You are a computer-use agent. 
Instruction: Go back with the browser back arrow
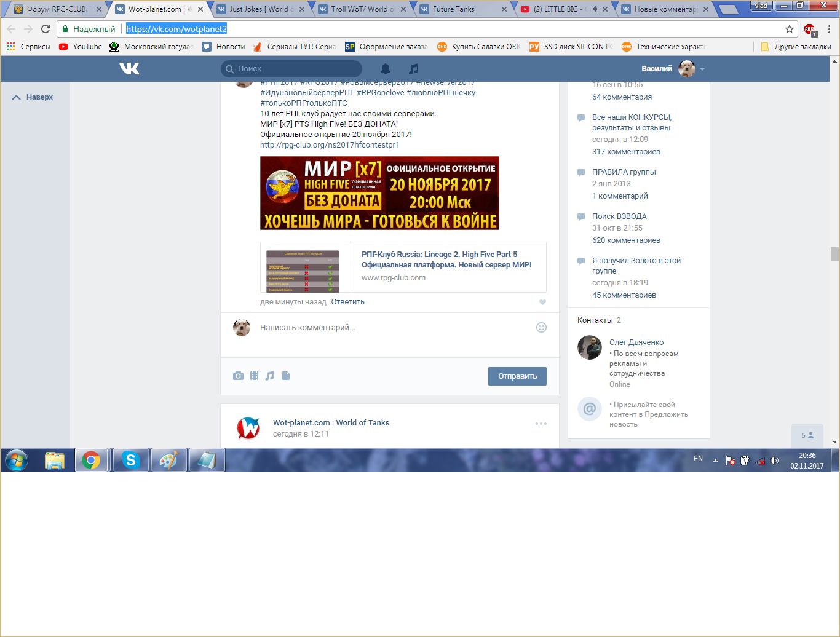coord(12,29)
